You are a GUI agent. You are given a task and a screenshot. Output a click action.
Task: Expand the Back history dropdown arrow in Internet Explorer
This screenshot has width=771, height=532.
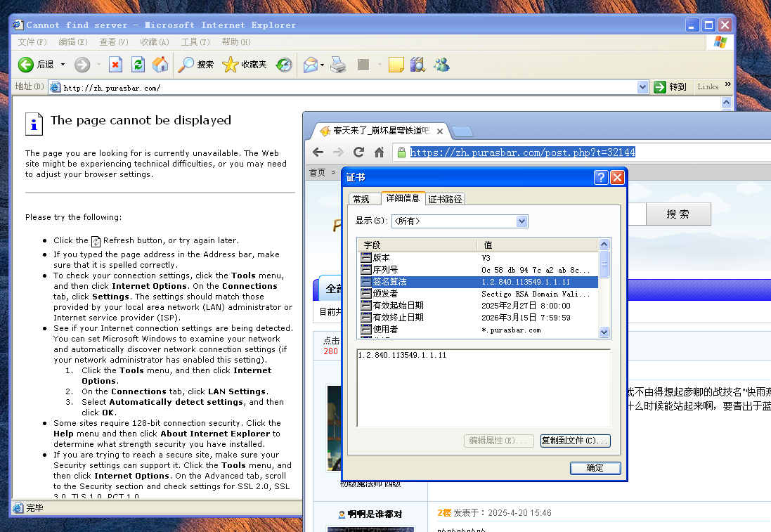63,65
